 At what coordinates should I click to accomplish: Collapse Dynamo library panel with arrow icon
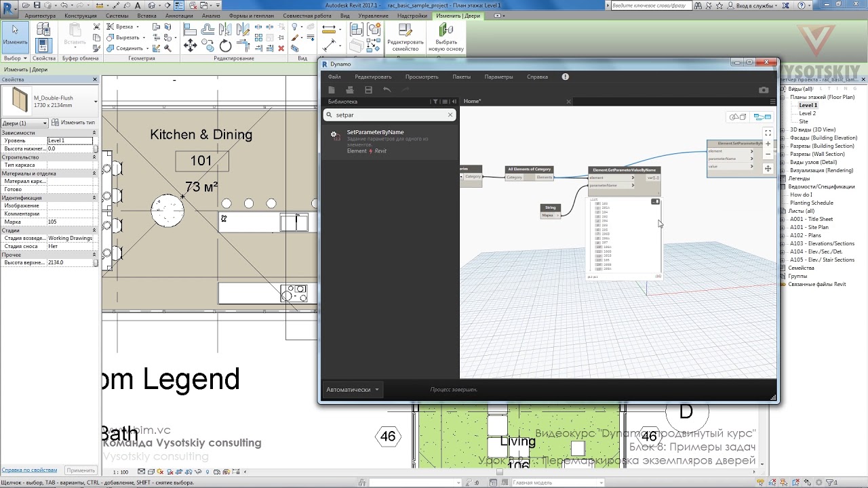(454, 102)
